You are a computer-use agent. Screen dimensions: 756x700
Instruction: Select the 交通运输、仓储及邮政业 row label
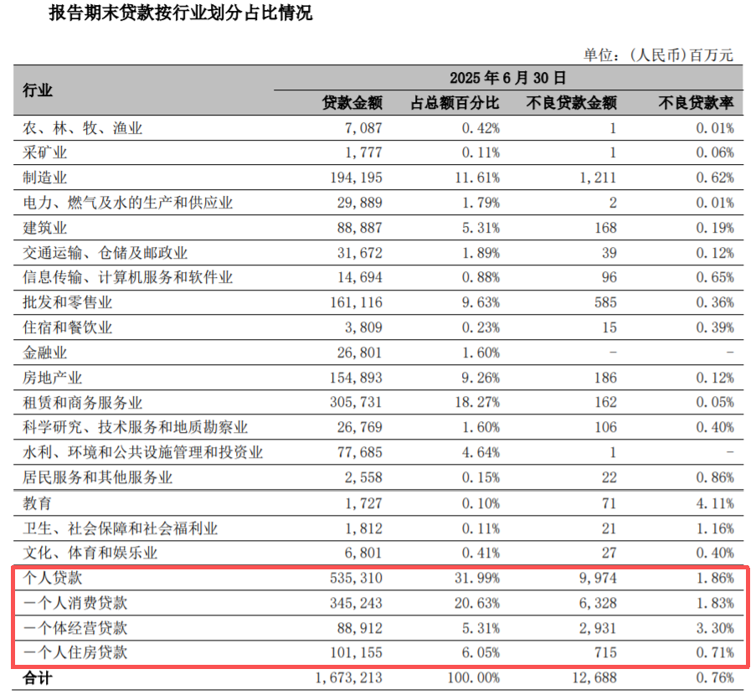coord(105,253)
